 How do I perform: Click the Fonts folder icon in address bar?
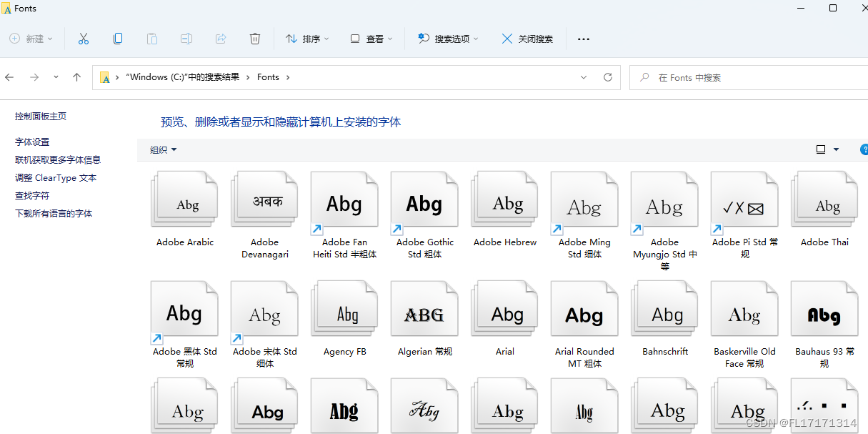pos(105,77)
